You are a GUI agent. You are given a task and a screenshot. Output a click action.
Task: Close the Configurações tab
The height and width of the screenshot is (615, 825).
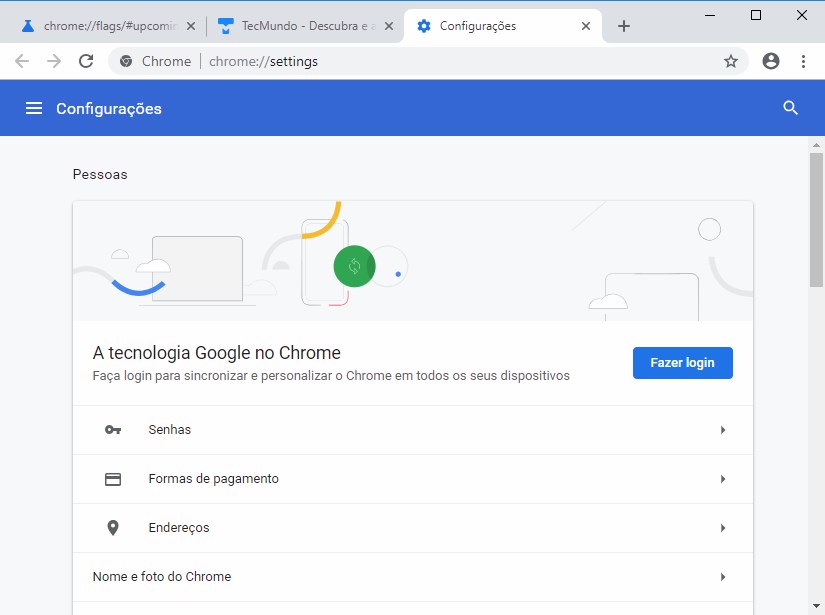point(586,26)
